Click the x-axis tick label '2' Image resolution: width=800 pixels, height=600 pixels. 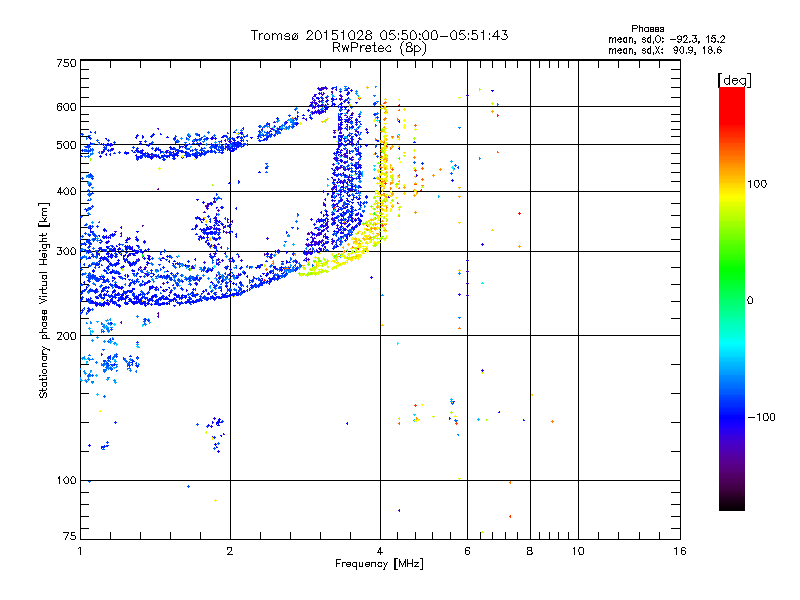click(230, 551)
